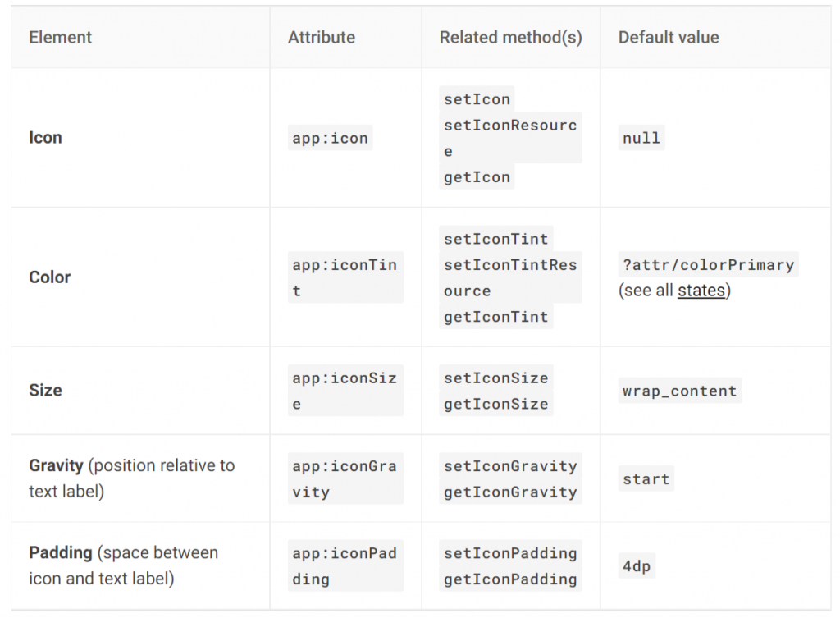This screenshot has width=840, height=618.
Task: Click the setIconGravity method text
Action: tap(510, 466)
